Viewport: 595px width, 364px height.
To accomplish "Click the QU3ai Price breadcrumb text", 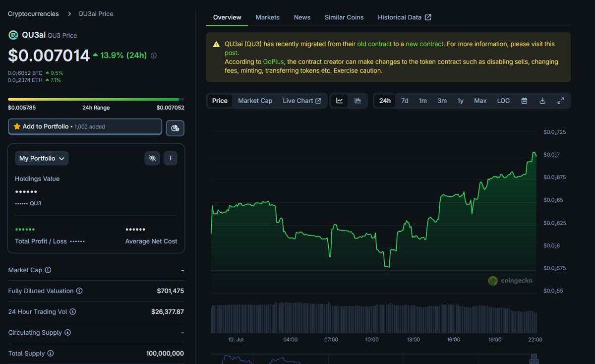I will 96,14.
